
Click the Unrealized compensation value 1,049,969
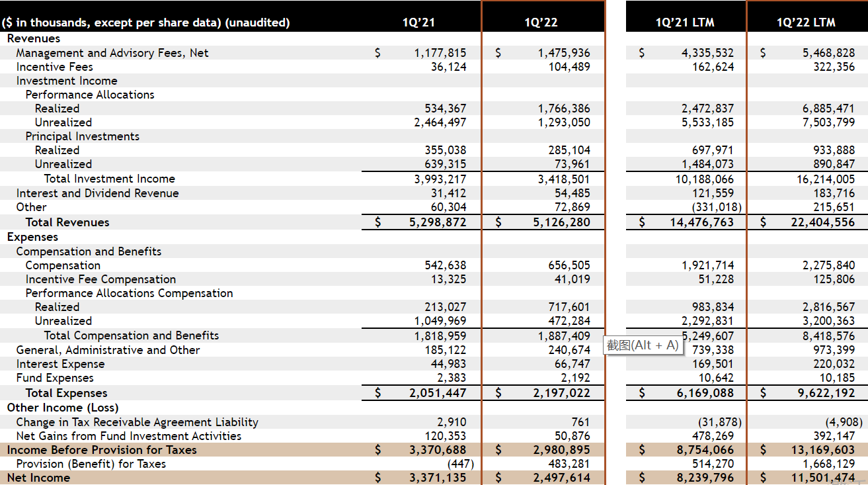tap(440, 321)
